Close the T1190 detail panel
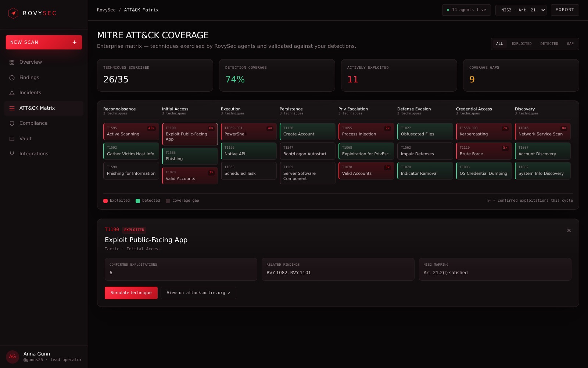 pos(569,230)
